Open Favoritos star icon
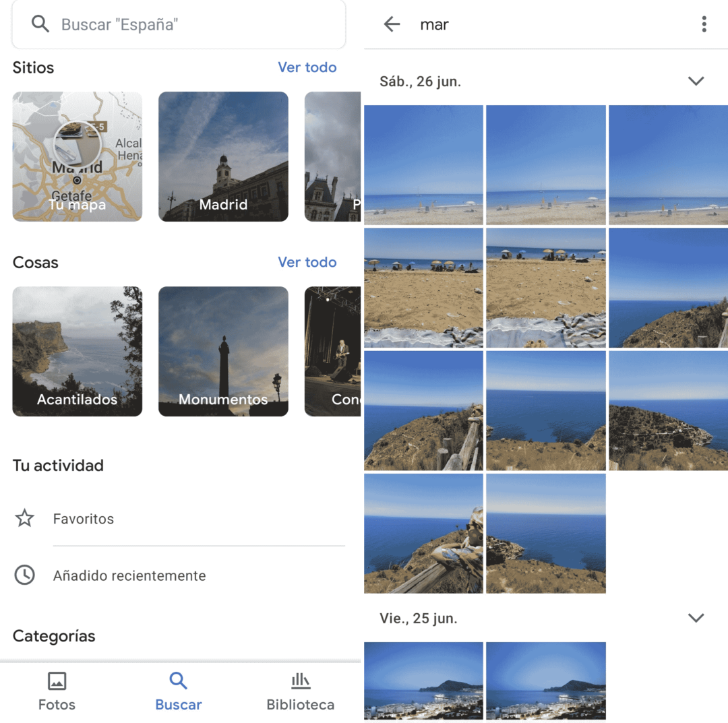 (24, 518)
